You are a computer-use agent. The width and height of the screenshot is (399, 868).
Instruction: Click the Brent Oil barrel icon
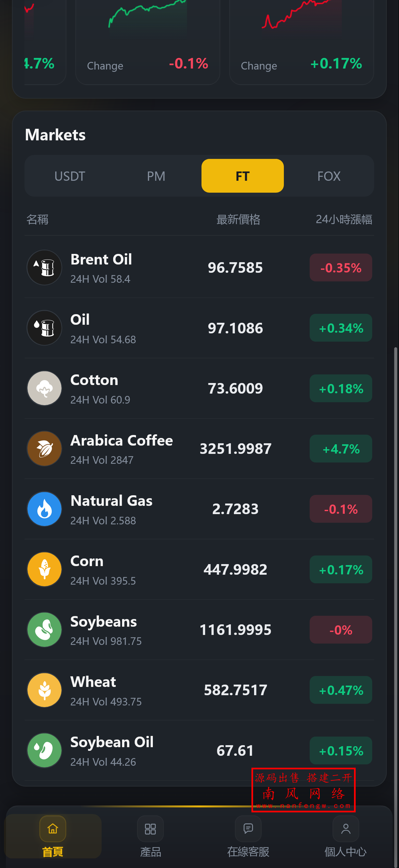pos(44,267)
